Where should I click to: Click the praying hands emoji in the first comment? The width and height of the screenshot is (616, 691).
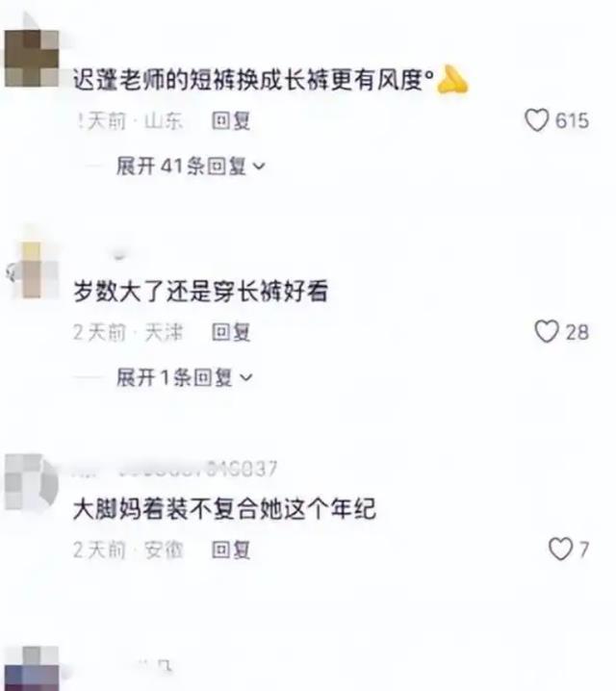pos(452,80)
